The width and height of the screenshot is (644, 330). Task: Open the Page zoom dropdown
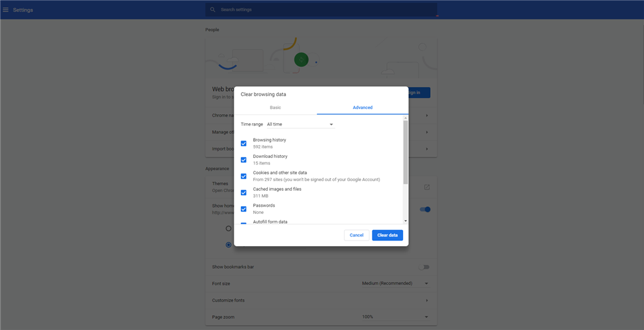(395, 317)
